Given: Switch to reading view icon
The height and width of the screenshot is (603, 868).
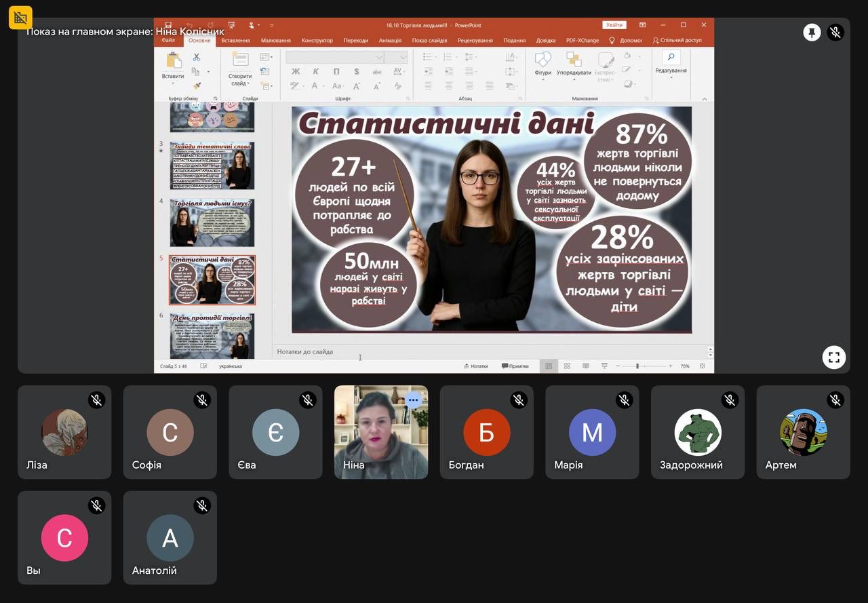Looking at the screenshot, I should pos(585,366).
